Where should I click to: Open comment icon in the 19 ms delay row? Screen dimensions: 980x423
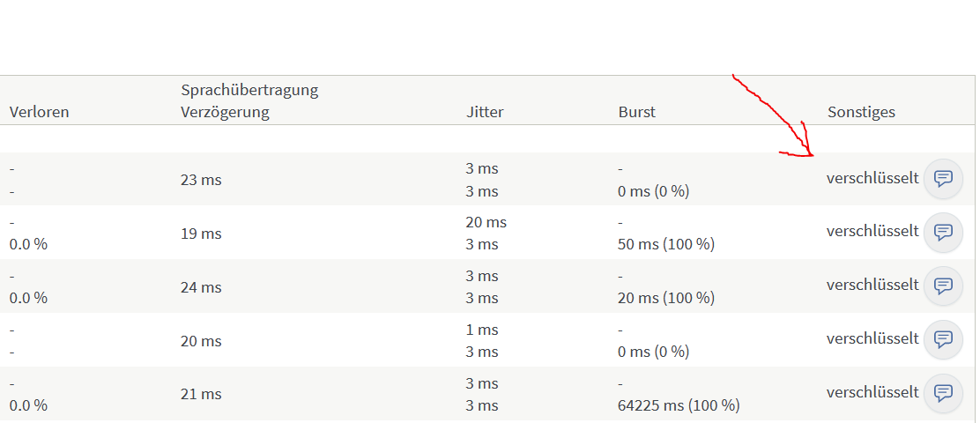943,233
